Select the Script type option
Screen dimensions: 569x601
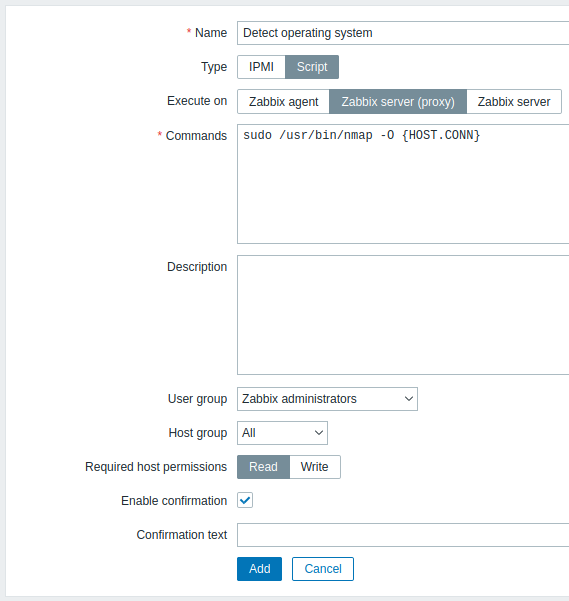pos(312,67)
